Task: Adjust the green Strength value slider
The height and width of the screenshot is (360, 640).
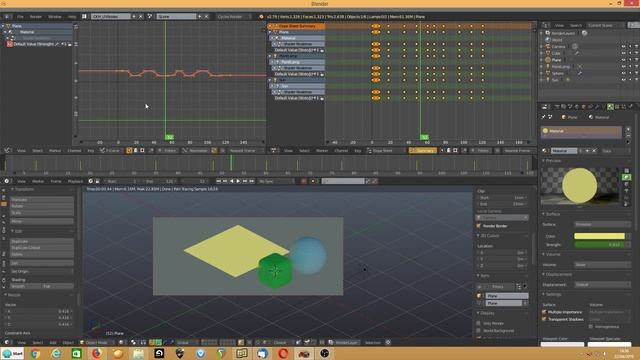Action: coord(599,244)
